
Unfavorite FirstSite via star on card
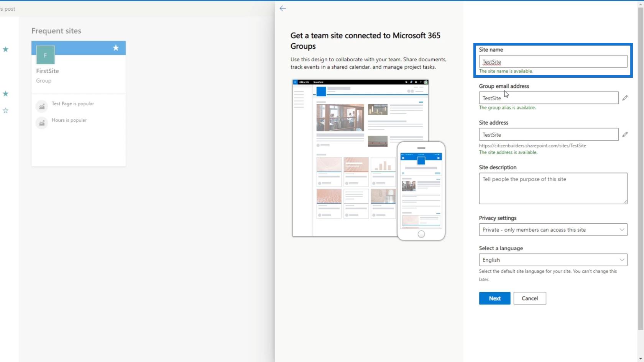click(116, 48)
